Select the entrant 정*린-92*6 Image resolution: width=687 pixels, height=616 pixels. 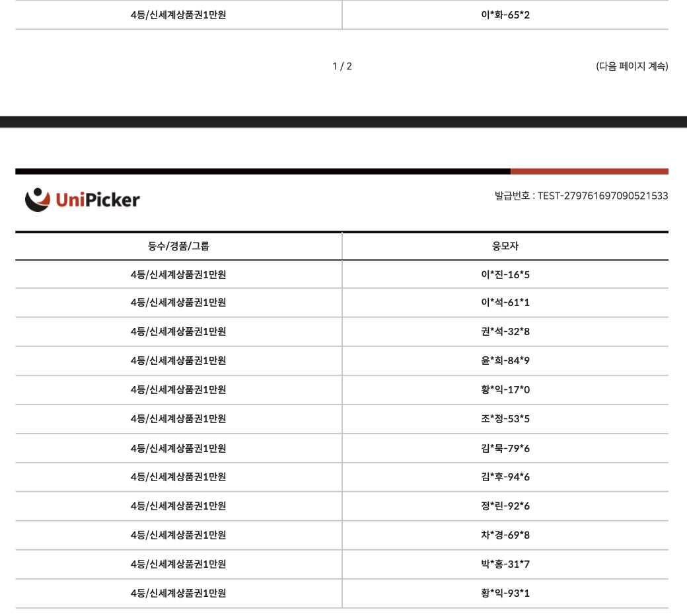click(x=505, y=506)
